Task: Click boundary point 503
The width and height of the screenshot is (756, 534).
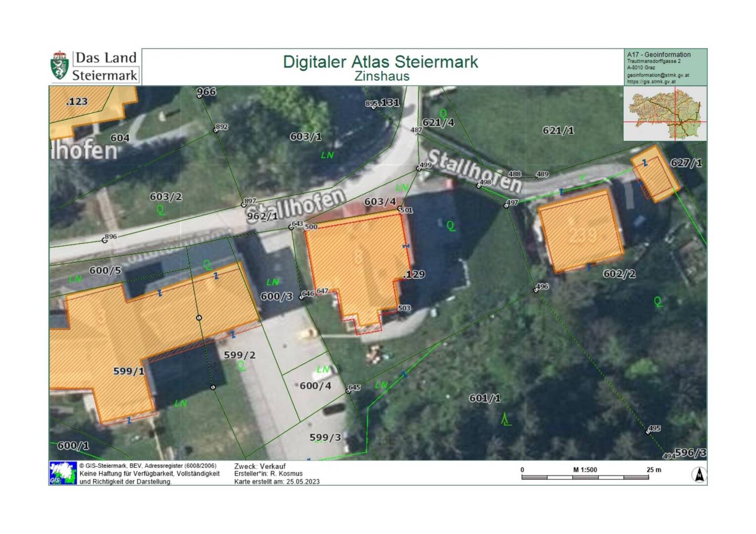Action: [x=404, y=308]
